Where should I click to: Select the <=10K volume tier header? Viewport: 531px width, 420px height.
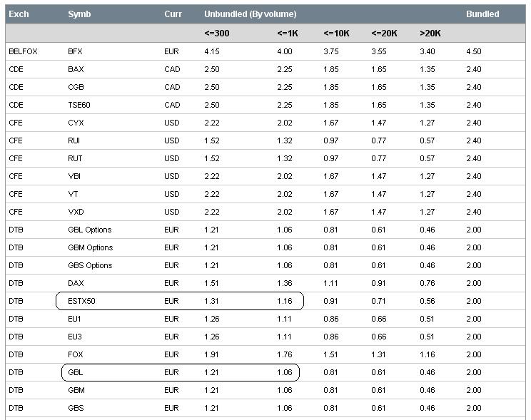335,33
